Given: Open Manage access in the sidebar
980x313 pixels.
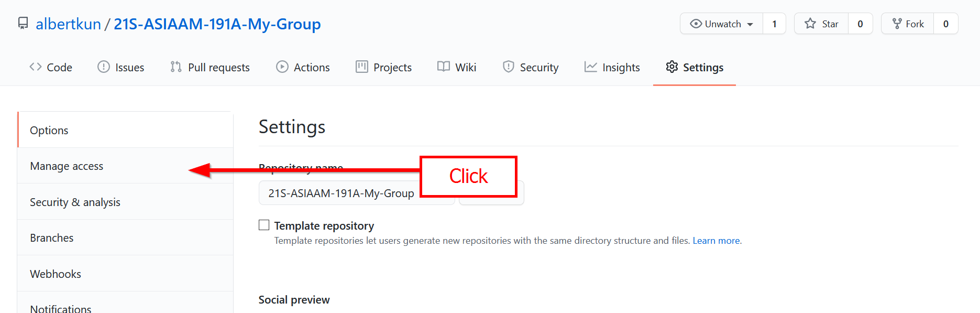Looking at the screenshot, I should [x=67, y=166].
